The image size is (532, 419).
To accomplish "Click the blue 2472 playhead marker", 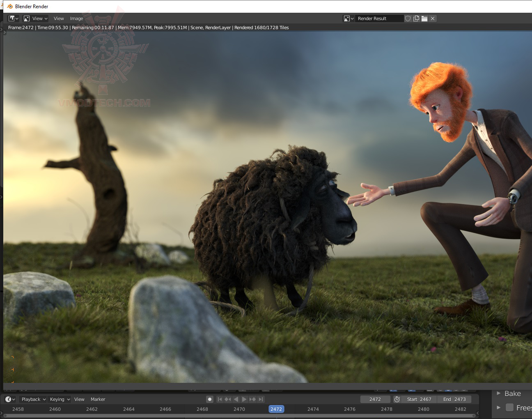I will [x=276, y=409].
